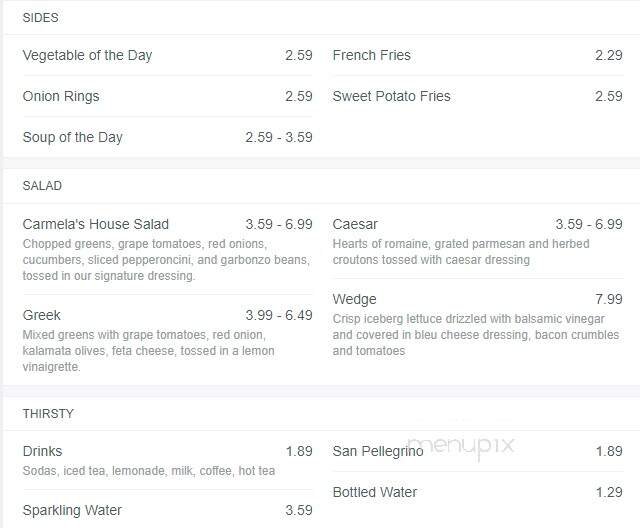
Task: Open the Soup of the Day entry
Action: tap(72, 137)
